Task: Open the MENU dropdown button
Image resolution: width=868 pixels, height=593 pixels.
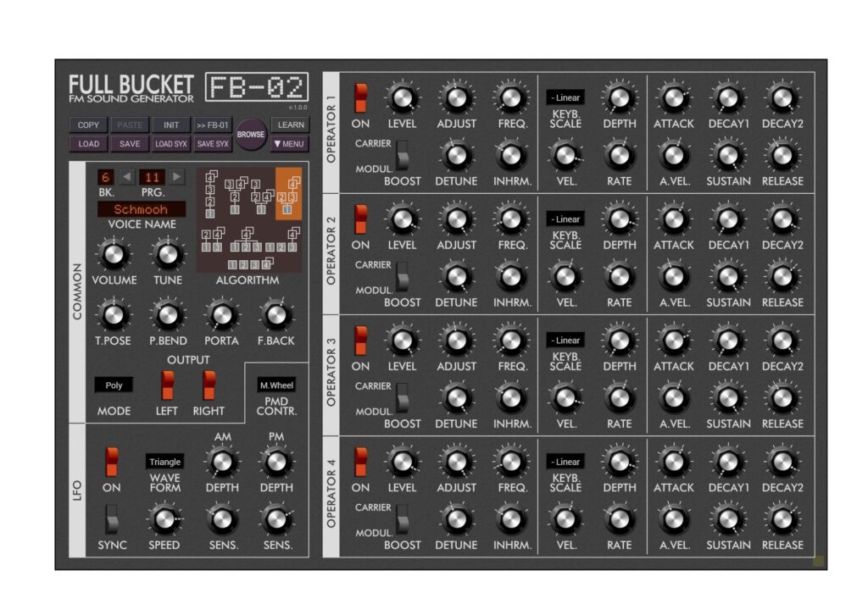Action: click(289, 144)
